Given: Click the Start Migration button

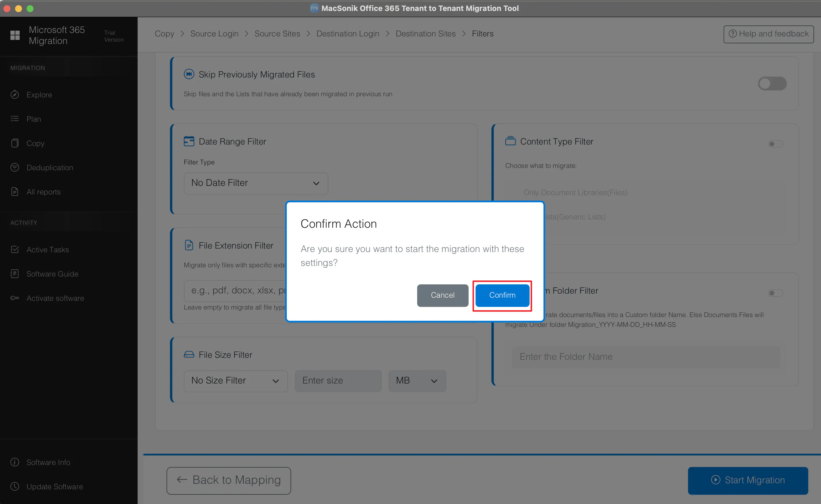Looking at the screenshot, I should (748, 480).
